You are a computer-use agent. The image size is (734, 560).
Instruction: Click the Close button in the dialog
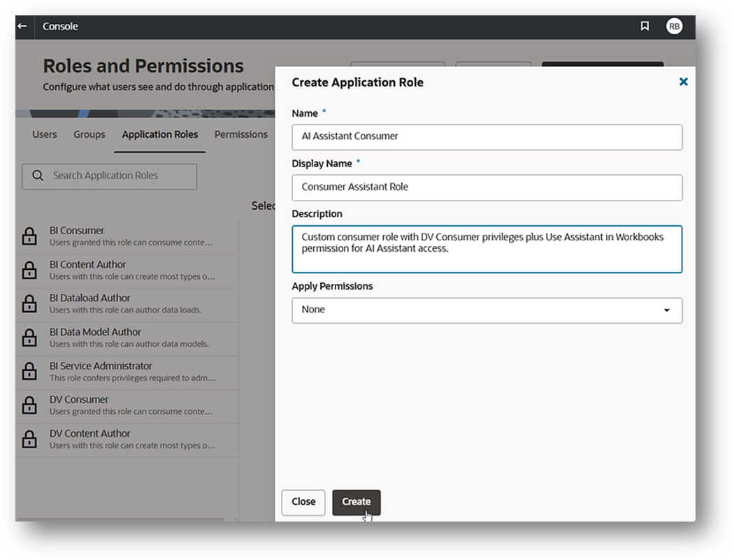click(303, 502)
